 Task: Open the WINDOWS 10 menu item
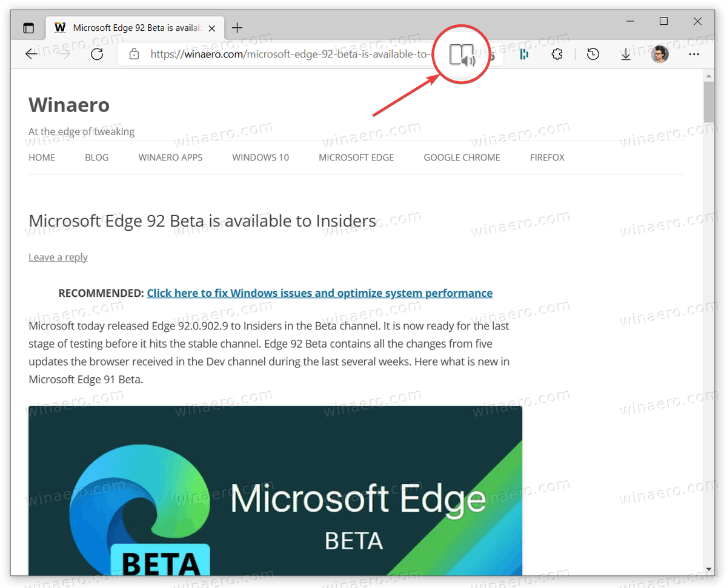tap(261, 157)
